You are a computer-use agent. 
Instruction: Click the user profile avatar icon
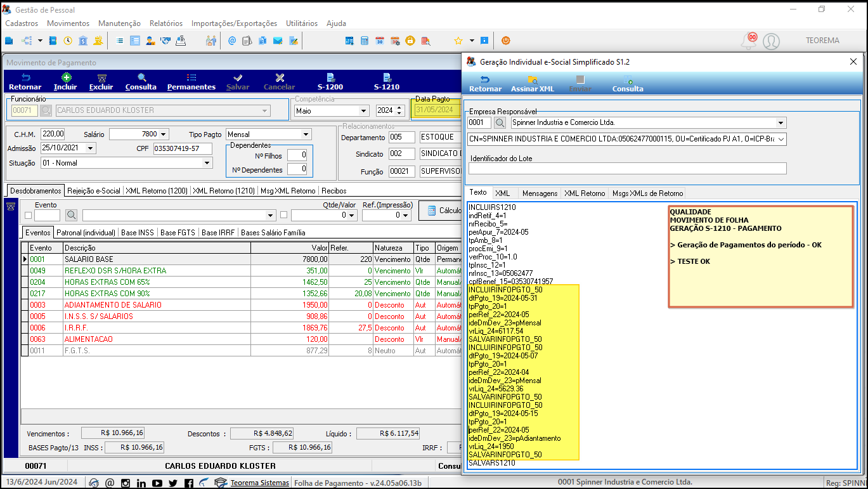(x=771, y=41)
